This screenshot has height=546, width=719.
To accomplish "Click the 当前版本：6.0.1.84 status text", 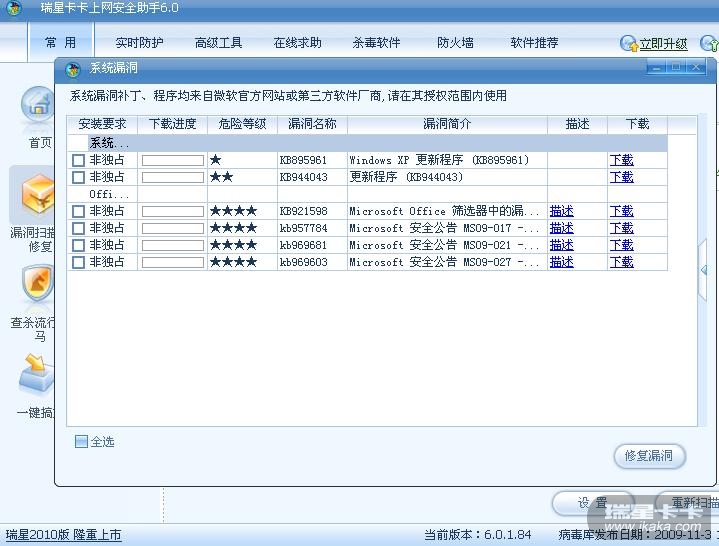I will coord(477,535).
